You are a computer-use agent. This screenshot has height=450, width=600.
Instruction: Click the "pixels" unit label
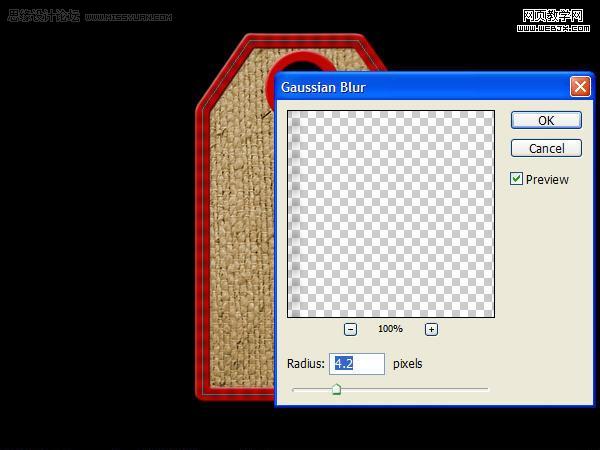(x=407, y=364)
